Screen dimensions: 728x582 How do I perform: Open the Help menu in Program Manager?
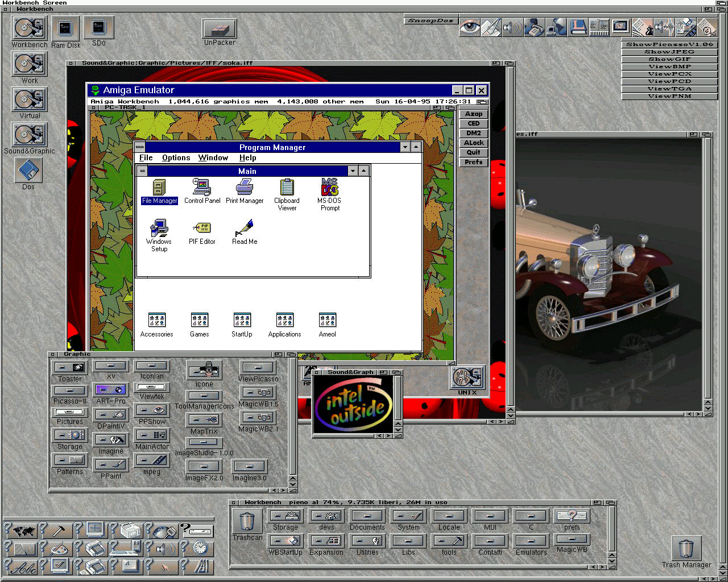[247, 158]
